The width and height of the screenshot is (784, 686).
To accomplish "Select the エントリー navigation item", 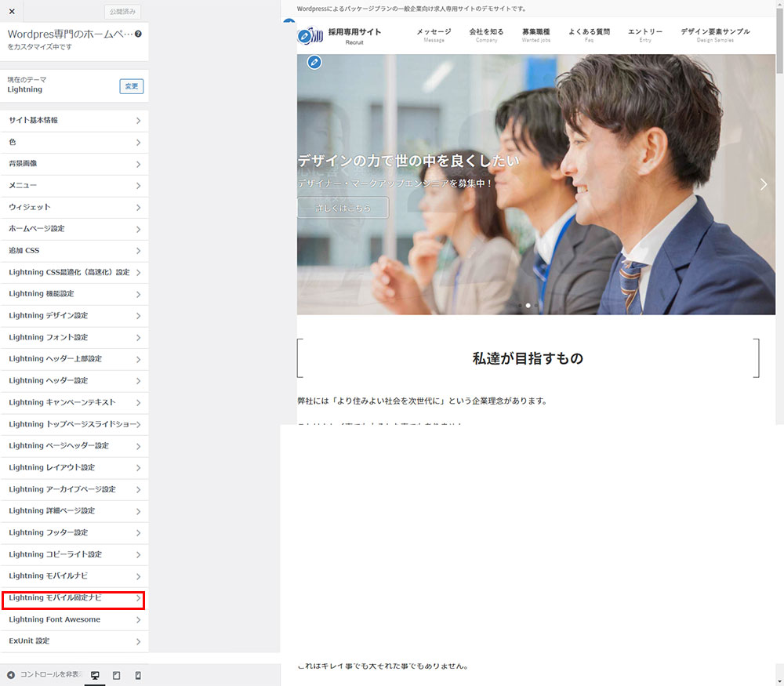I will click(x=644, y=34).
